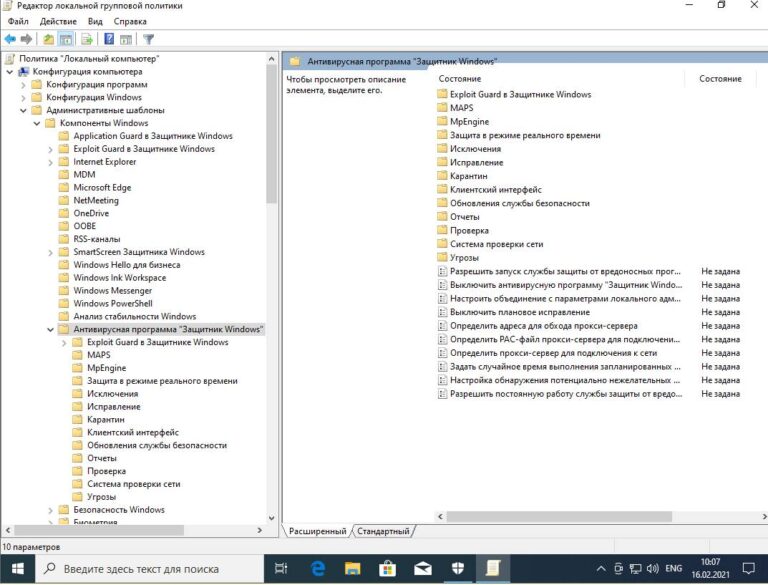
Task: Click the volume tray icon
Action: tap(652, 568)
